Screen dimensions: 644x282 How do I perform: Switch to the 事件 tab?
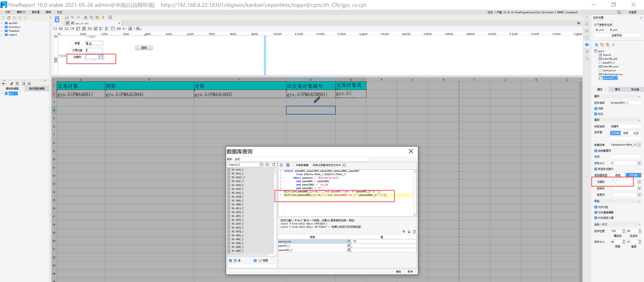[x=617, y=90]
